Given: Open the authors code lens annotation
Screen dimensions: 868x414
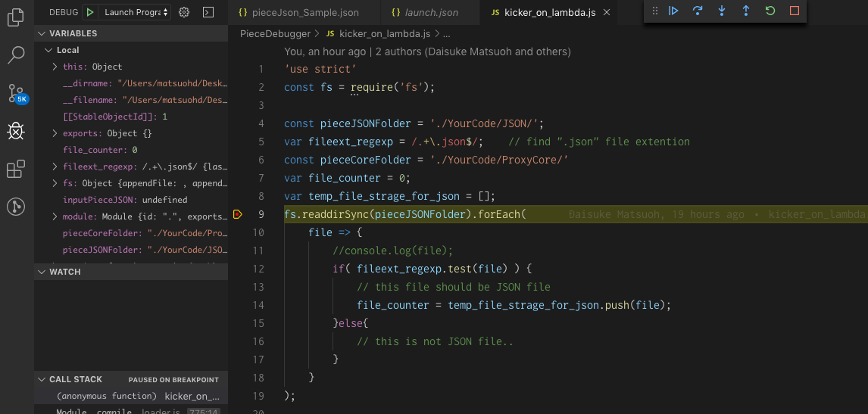Looking at the screenshot, I should [427, 51].
